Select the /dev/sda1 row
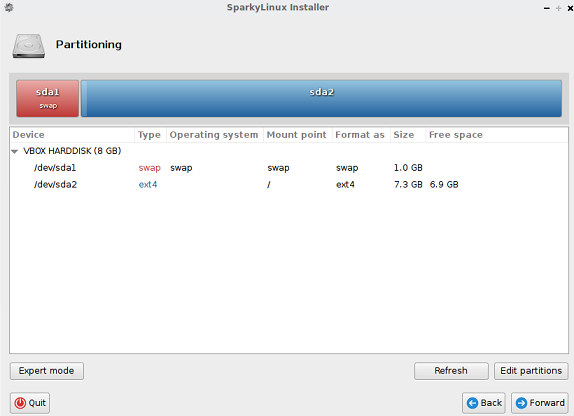Screen dimensions: 574x416 coord(289,168)
